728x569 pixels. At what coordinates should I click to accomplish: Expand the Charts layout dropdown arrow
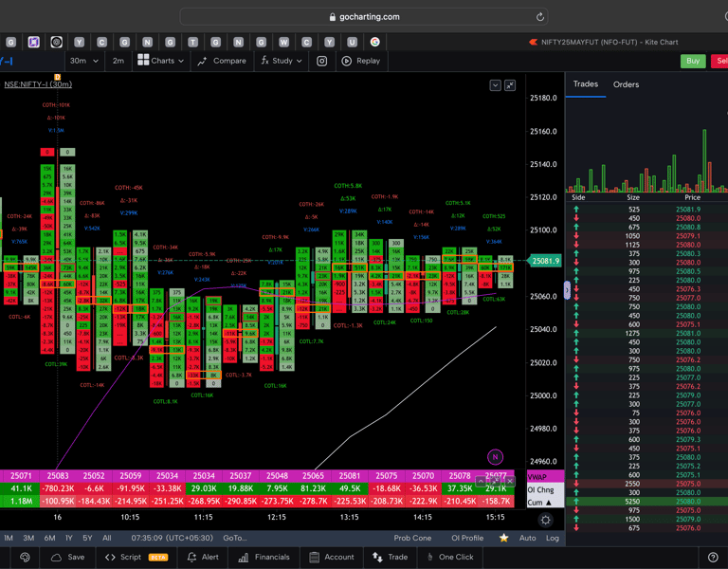pos(181,61)
